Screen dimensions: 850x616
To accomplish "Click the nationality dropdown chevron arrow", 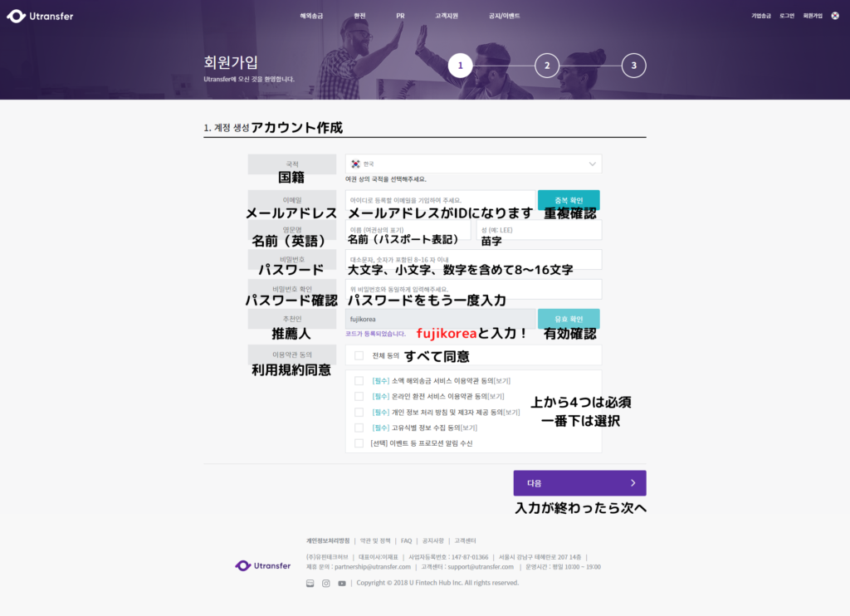I will pyautogui.click(x=592, y=164).
